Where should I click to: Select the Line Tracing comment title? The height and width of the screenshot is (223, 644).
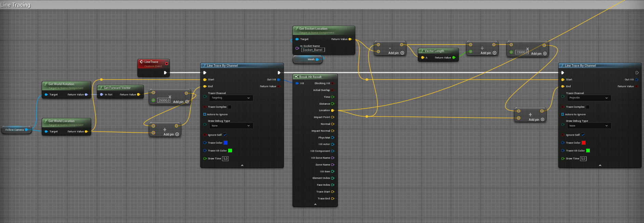(16, 5)
